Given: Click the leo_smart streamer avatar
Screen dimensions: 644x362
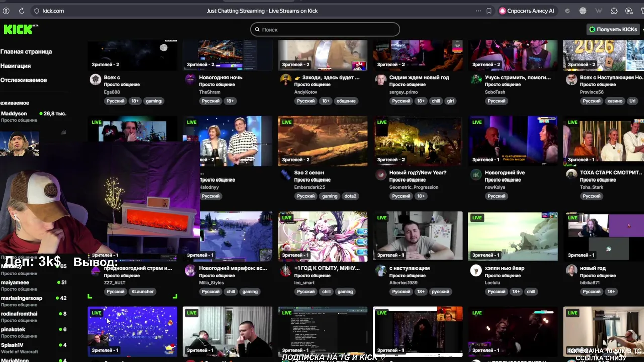Looking at the screenshot, I should click(x=286, y=270).
